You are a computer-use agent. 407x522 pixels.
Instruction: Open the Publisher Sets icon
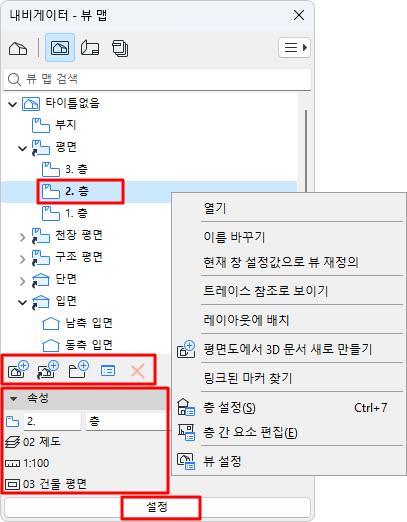120,48
